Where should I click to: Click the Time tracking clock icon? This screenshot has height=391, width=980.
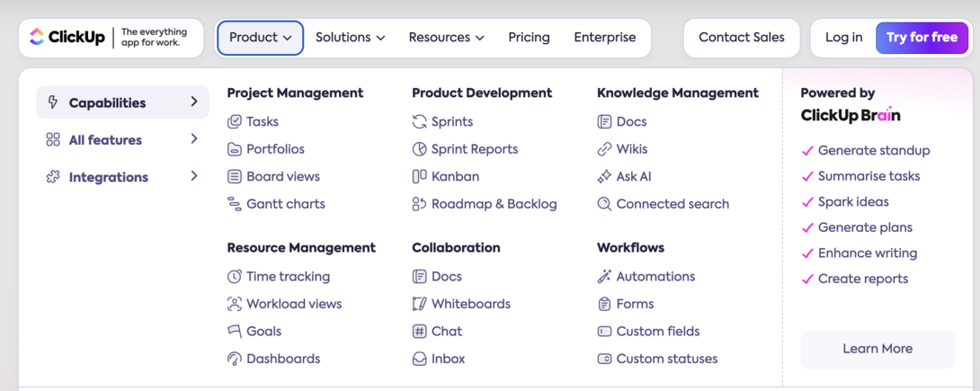[x=235, y=277]
